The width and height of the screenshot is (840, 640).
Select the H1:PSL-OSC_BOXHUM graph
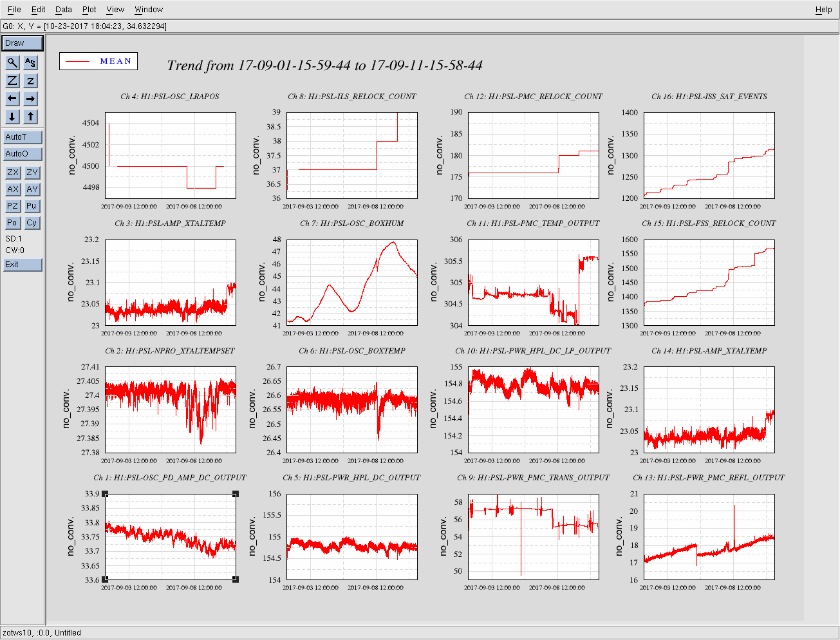tap(351, 283)
